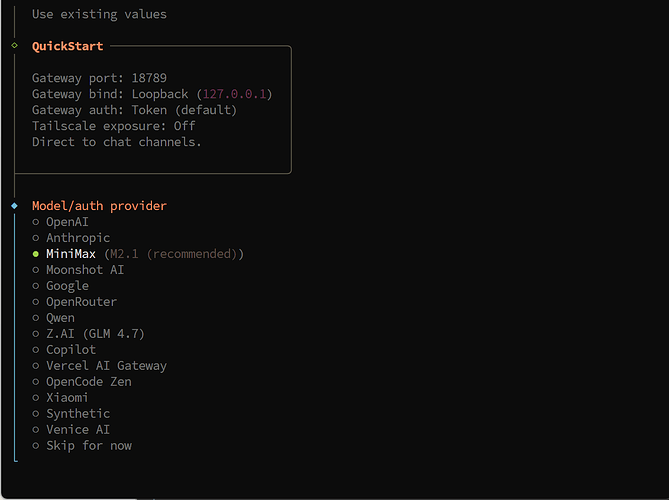Select OpenCode Zen provider
This screenshot has width=669, height=500.
pos(82,381)
